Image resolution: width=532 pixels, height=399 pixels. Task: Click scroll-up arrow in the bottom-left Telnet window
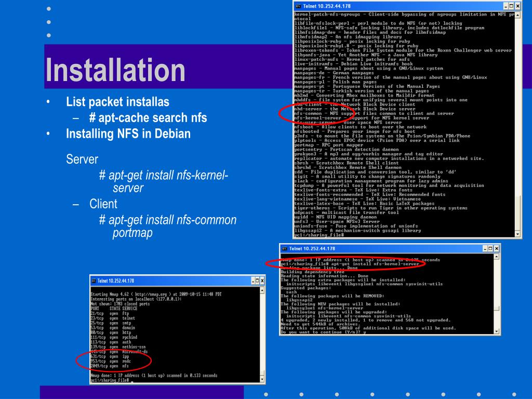(x=262, y=290)
